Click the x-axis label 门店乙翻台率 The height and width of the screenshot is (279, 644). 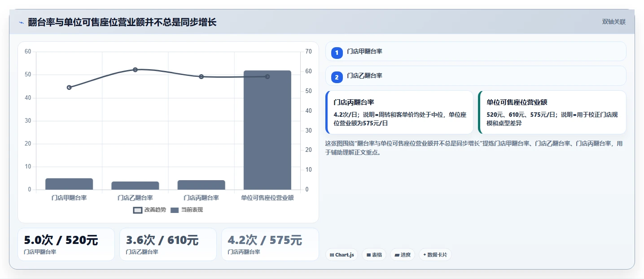[x=135, y=198]
